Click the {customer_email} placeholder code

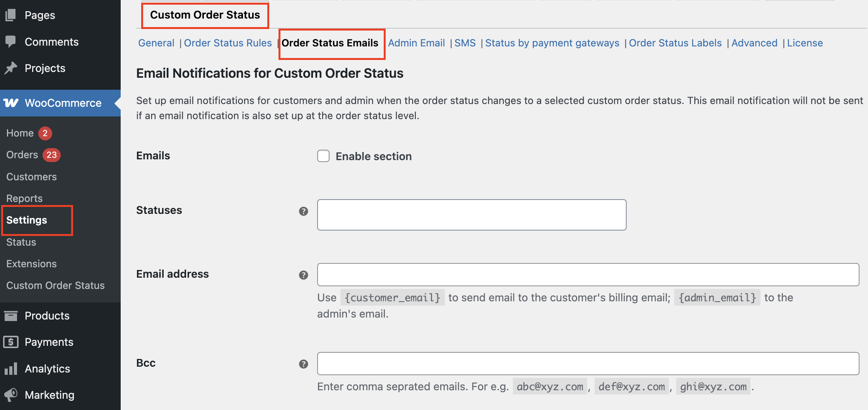point(392,297)
